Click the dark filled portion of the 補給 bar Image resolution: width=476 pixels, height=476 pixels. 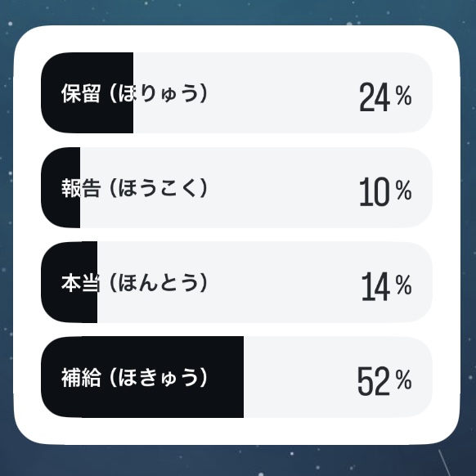pos(142,377)
